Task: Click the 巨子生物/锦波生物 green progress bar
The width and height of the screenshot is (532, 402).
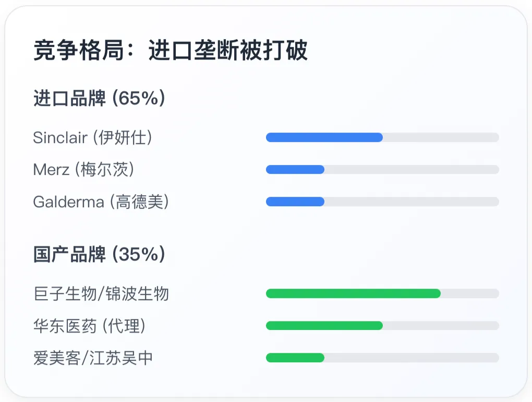Action: tap(353, 293)
